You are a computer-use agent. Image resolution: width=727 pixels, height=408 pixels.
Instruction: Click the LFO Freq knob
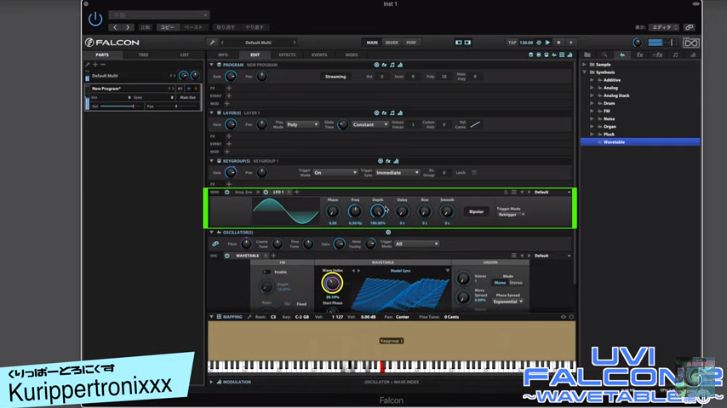point(355,211)
